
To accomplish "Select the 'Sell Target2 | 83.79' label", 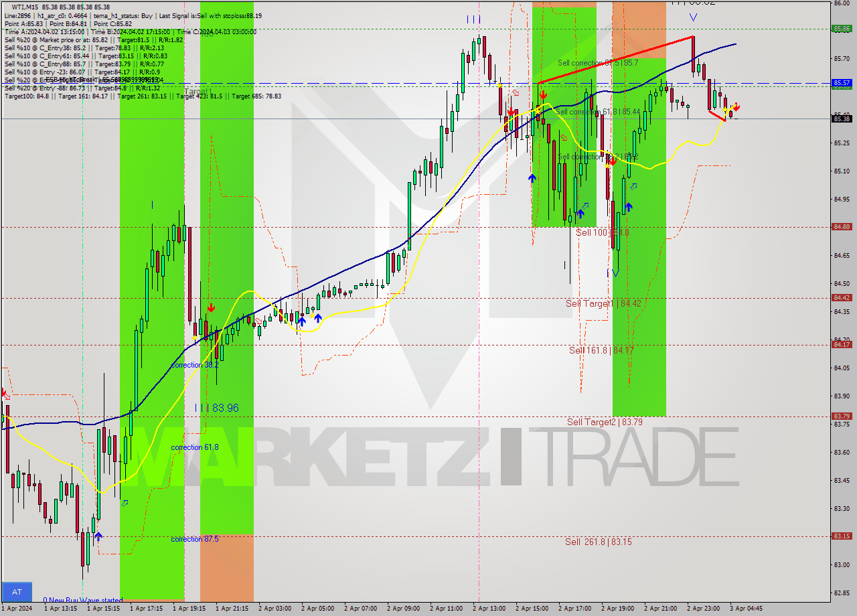I will (605, 422).
